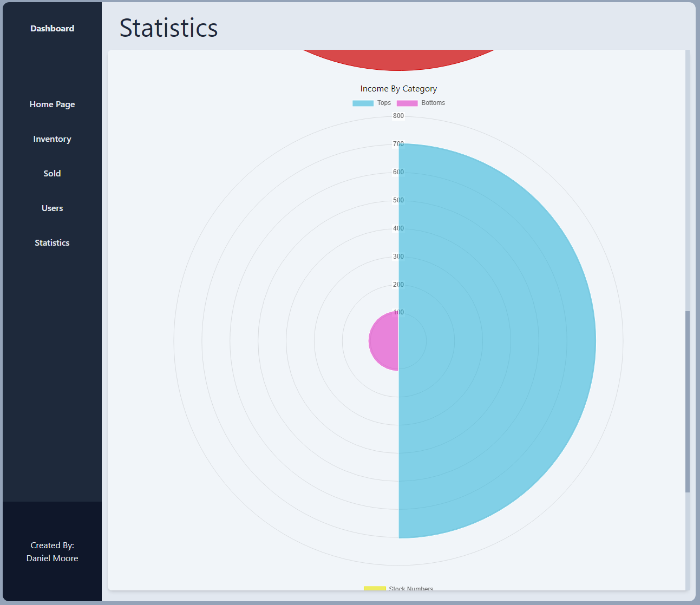Open the Users section
Screen dimensions: 700x605
coord(52,208)
